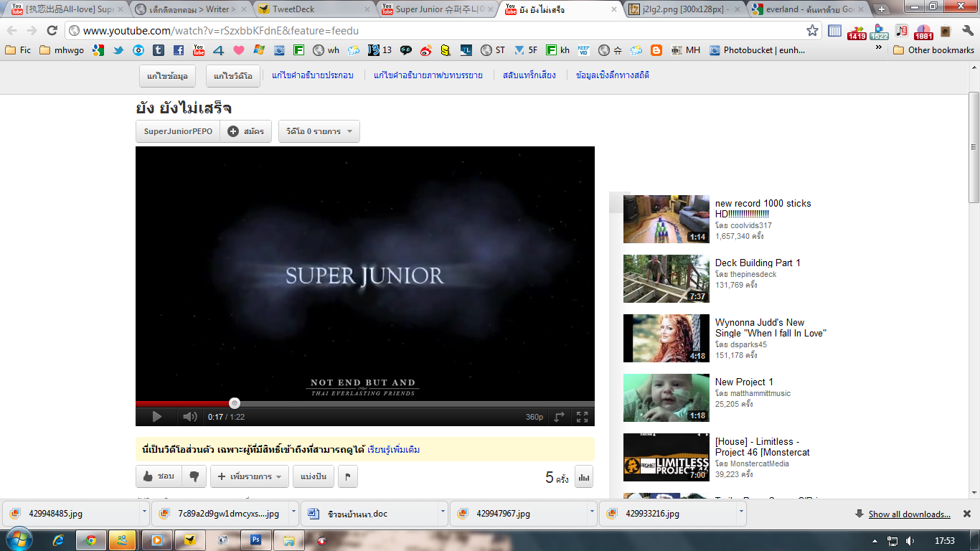The height and width of the screenshot is (551, 980).
Task: Open the 'new record 1000 sticks' video thumbnail
Action: [666, 220]
